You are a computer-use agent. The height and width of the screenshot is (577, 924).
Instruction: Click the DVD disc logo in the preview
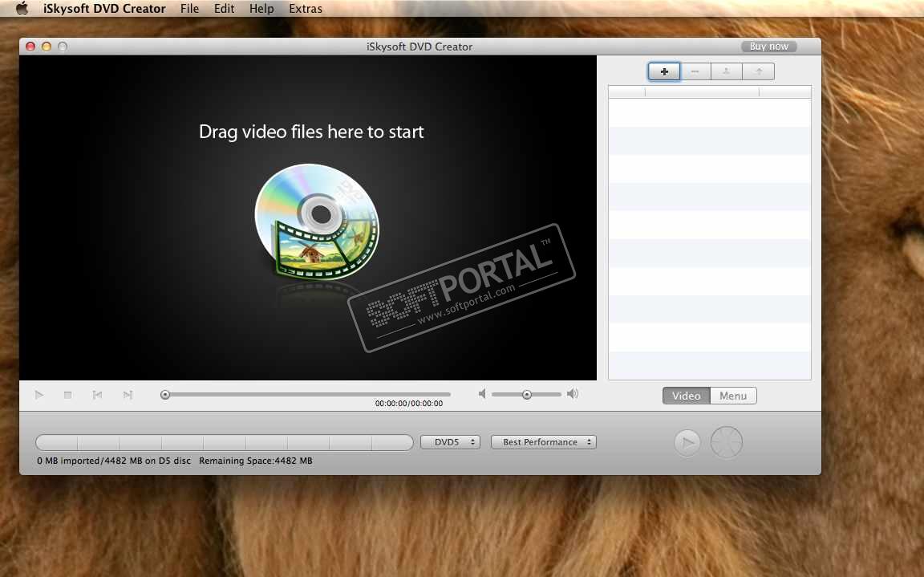[317, 221]
